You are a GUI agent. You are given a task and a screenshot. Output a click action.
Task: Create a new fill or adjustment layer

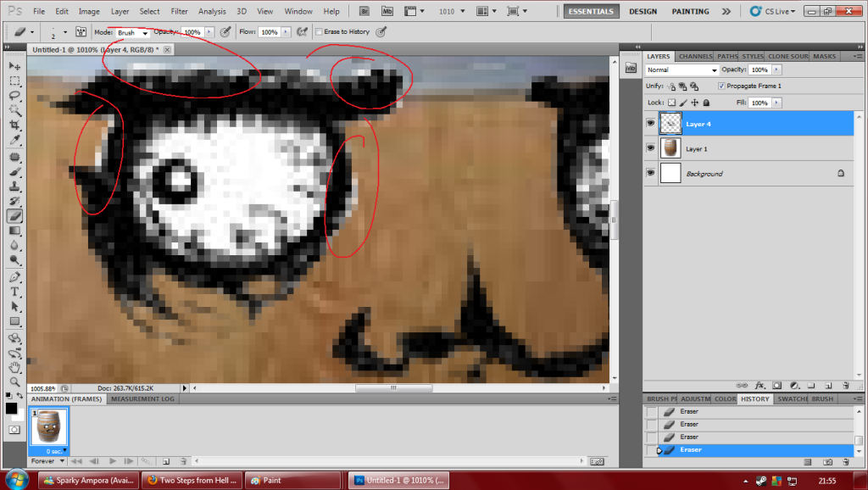click(x=794, y=386)
